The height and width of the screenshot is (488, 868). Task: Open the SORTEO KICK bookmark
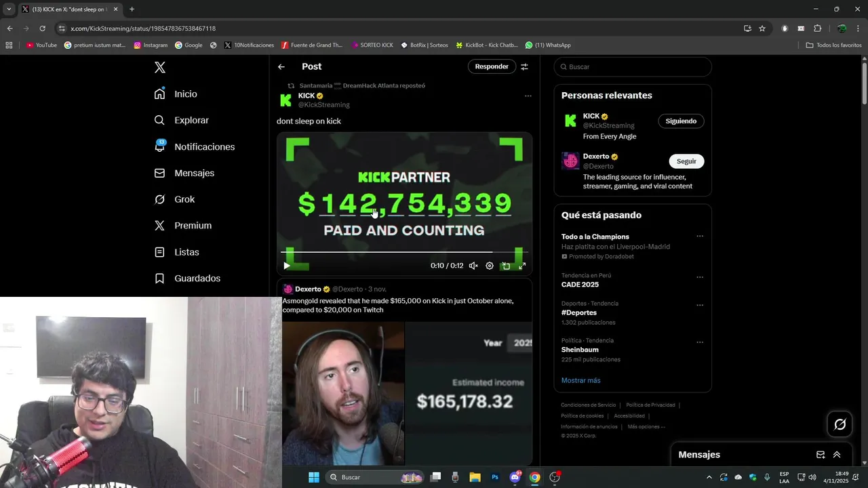372,45
